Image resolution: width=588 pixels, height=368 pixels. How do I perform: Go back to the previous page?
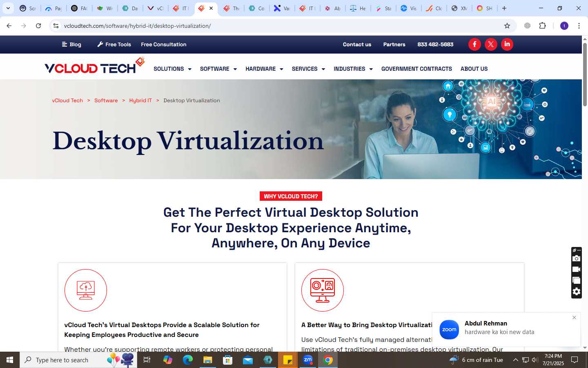(x=9, y=26)
